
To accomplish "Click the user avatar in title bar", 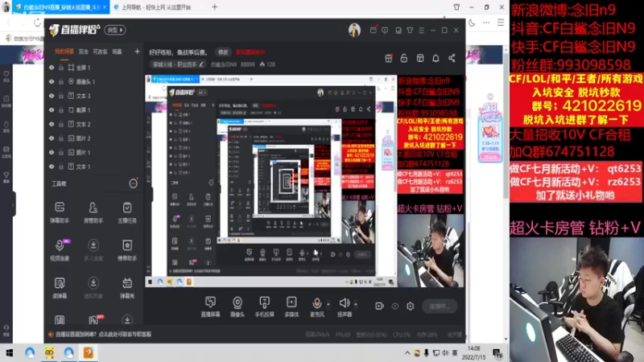I will tap(354, 30).
